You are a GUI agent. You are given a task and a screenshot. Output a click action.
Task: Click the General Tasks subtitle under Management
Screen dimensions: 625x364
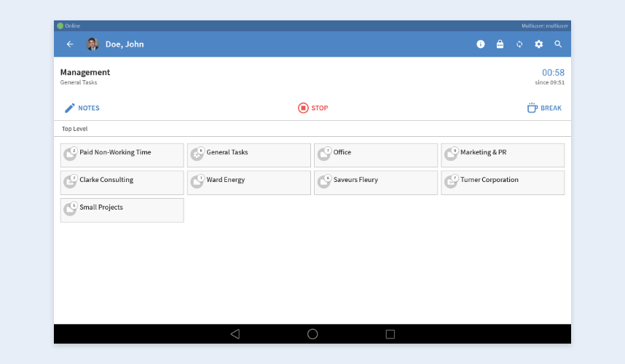[x=79, y=82]
